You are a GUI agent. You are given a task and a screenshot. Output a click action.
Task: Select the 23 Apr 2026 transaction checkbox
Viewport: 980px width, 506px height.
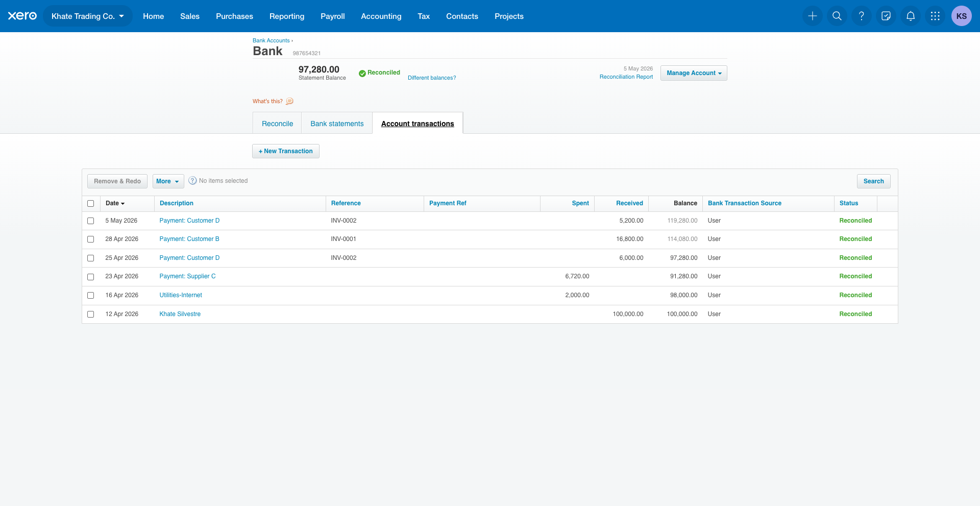(91, 277)
